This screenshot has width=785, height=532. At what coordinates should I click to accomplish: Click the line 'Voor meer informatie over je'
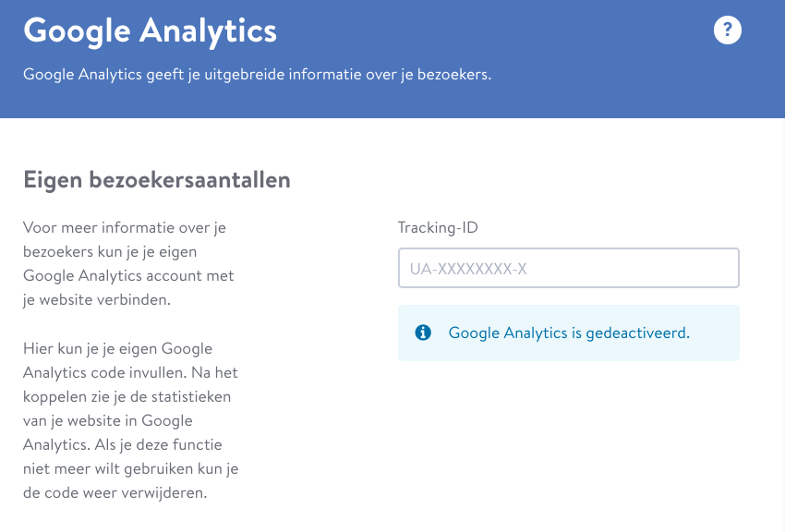point(125,228)
